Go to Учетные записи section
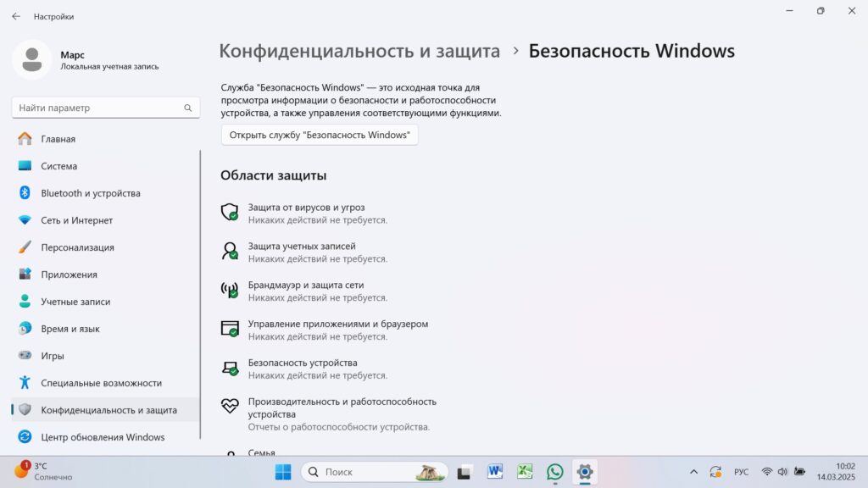This screenshot has height=488, width=868. (105, 302)
